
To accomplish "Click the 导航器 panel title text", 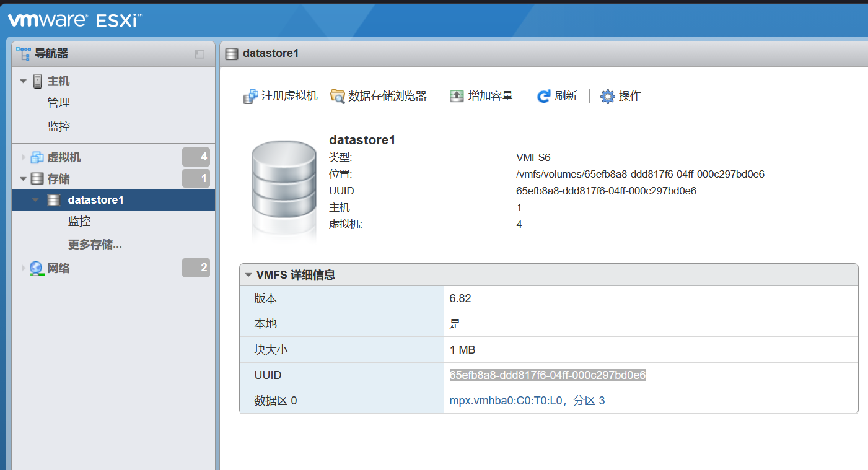I will pyautogui.click(x=51, y=53).
